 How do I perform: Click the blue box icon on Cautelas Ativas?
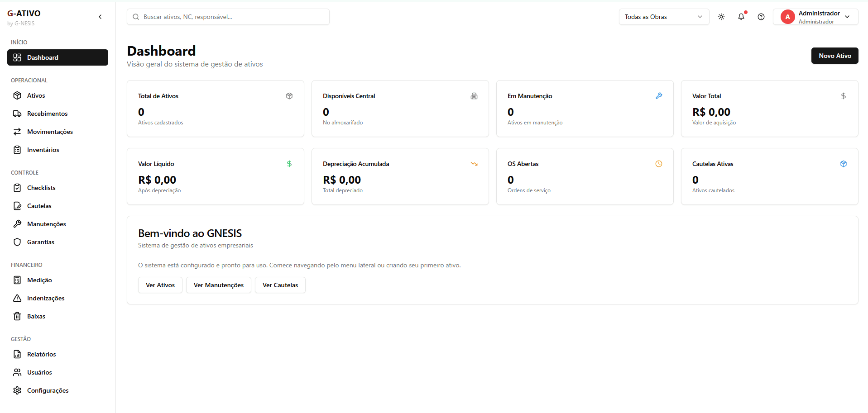[x=844, y=164]
